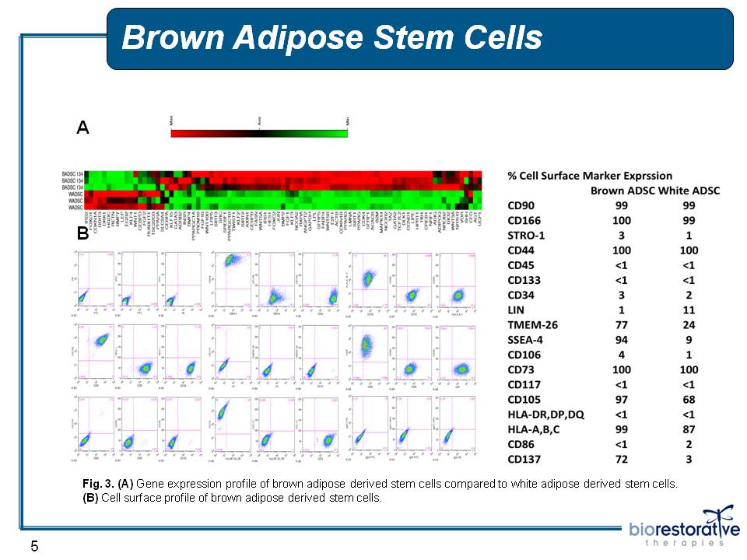Screen dimensions: 747x560
Task: Select the CD166 row label
Action: coord(524,220)
